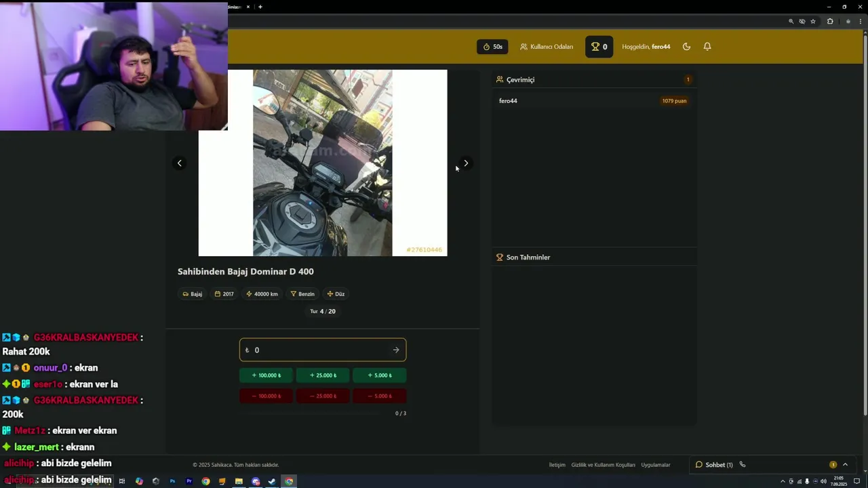Open the trophy score badge
The height and width of the screenshot is (488, 868).
point(599,47)
